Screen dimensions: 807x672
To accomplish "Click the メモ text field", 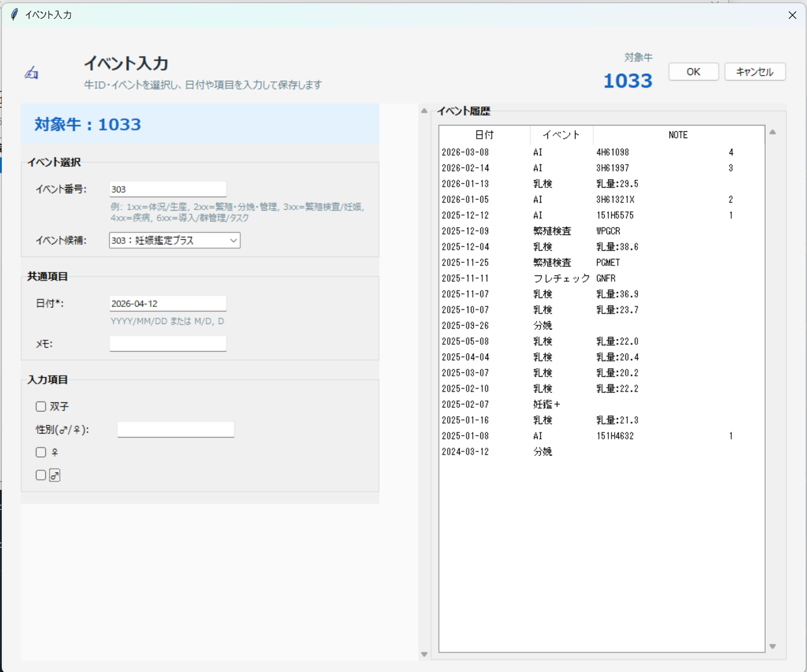I will [168, 344].
